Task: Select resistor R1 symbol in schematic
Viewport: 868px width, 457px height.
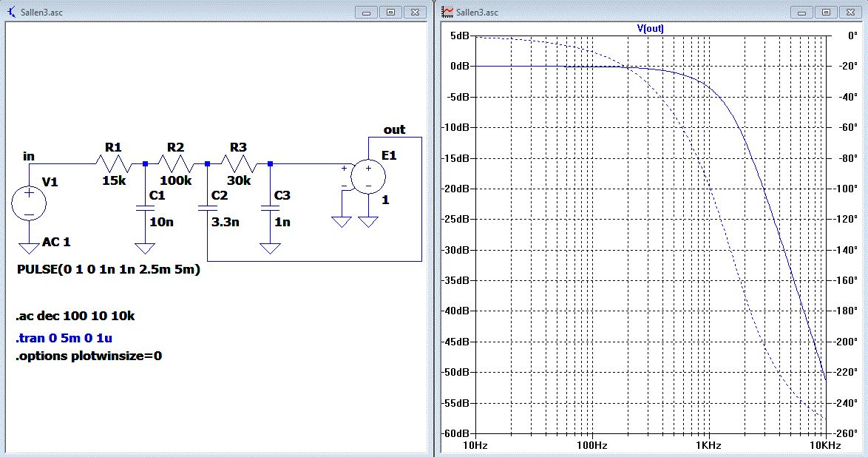Action: point(113,163)
